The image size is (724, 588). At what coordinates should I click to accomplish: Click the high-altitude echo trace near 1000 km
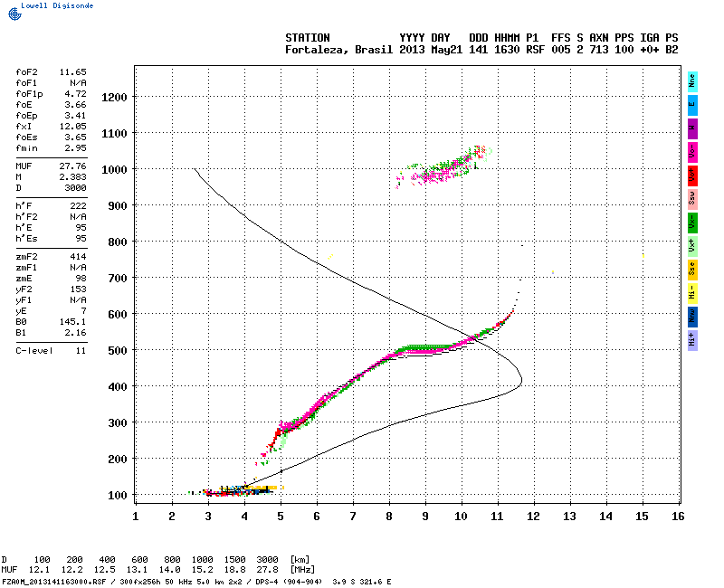pyautogui.click(x=443, y=167)
